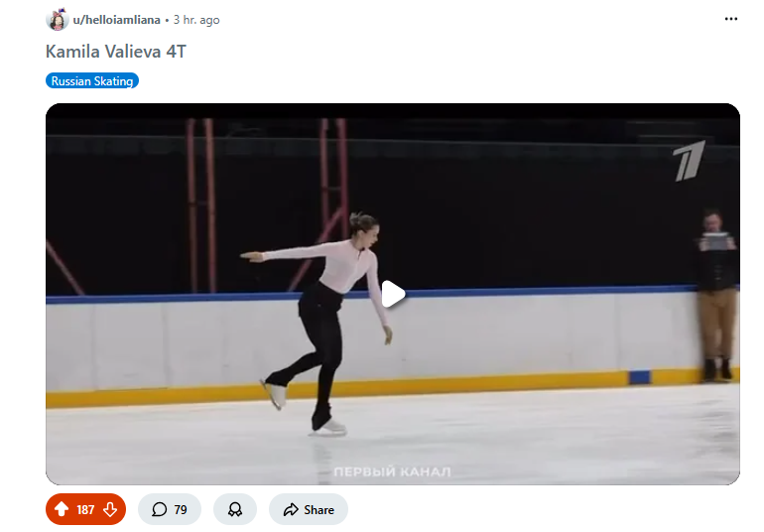Visit the u/helloiamliana profile link
Viewport: 764px width, 532px height.
point(116,20)
